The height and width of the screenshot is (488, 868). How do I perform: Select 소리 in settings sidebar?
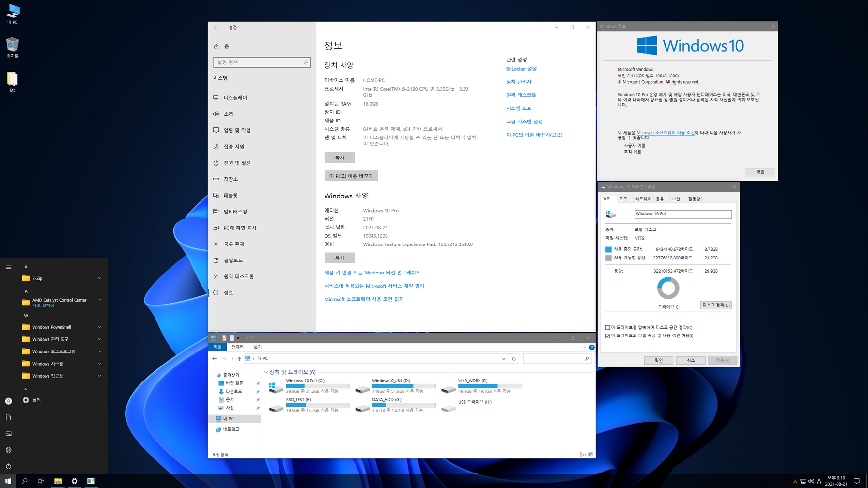point(262,114)
